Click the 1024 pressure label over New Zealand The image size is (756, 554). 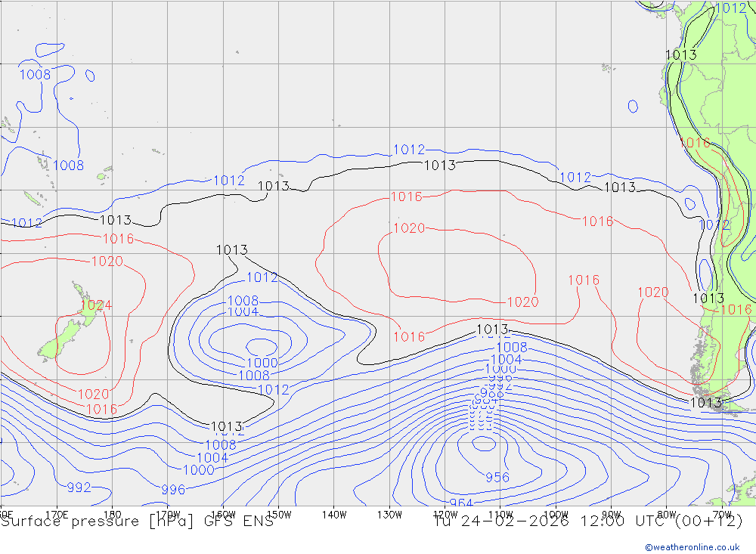(x=96, y=305)
